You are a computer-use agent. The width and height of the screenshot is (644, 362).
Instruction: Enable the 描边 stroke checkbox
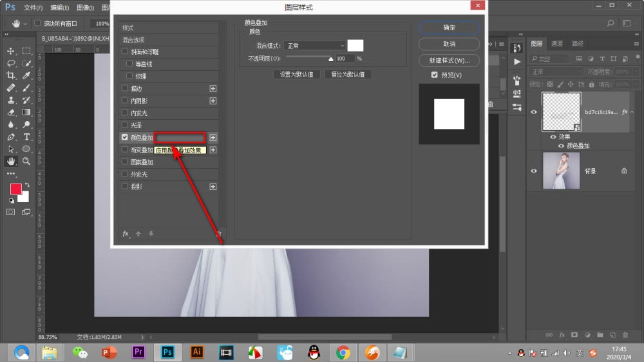point(125,88)
